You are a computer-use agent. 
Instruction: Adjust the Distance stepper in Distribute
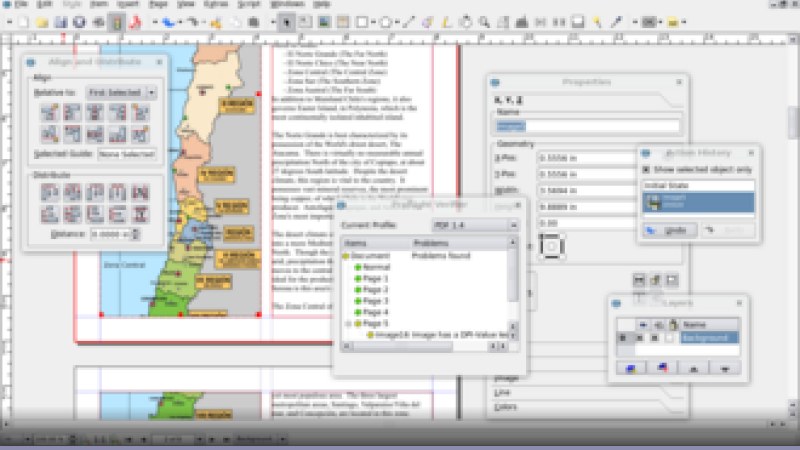(x=135, y=234)
